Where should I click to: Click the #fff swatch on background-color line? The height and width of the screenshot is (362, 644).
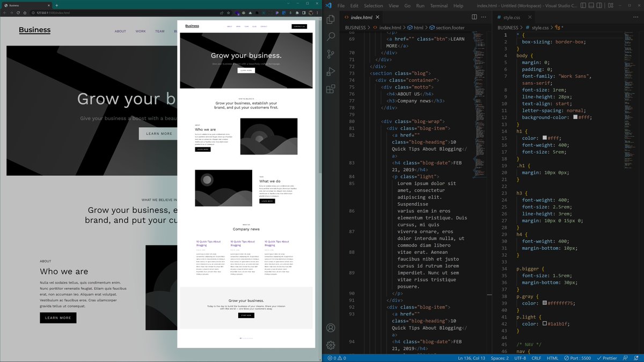(575, 117)
